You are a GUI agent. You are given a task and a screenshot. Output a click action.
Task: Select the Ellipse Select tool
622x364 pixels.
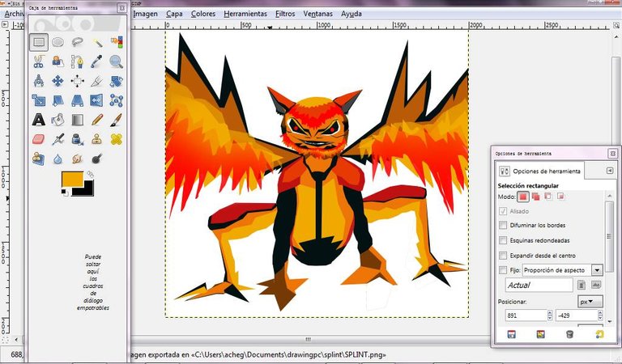[x=58, y=42]
